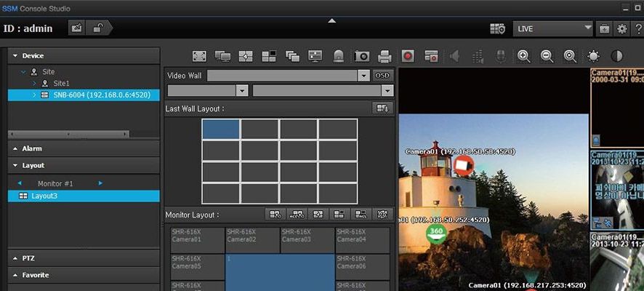Click the camera snapshot capture icon
Image resolution: width=644 pixels, height=291 pixels.
(362, 56)
